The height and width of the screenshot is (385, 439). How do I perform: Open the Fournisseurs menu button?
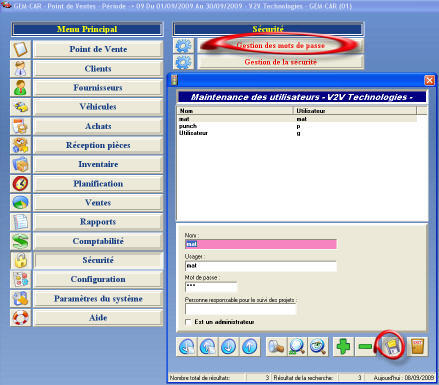pyautogui.click(x=98, y=88)
